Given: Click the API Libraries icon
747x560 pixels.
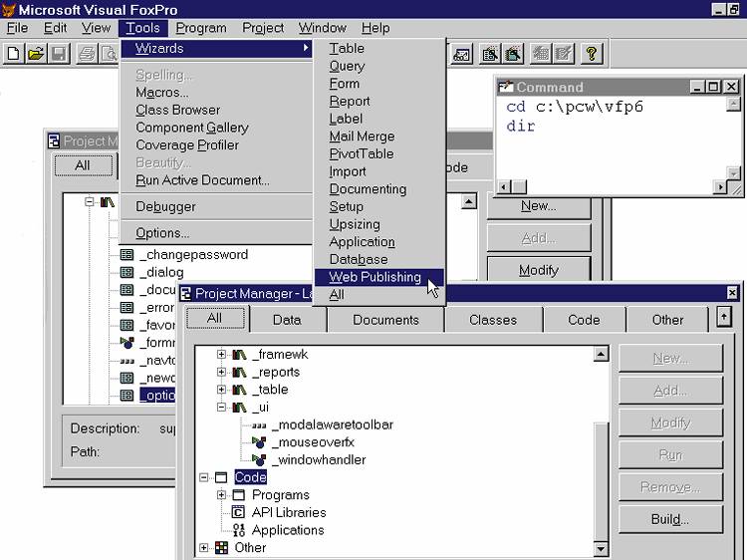Looking at the screenshot, I should click(238, 513).
